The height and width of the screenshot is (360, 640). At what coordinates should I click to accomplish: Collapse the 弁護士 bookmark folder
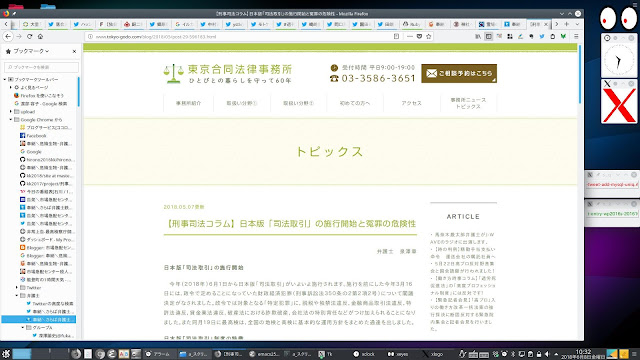(x=17, y=296)
